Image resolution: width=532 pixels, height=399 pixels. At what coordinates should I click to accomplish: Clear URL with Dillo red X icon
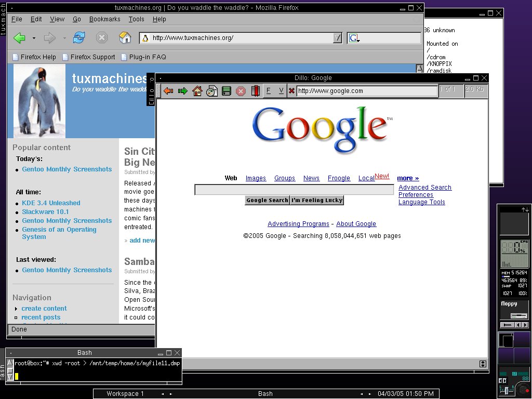point(291,91)
